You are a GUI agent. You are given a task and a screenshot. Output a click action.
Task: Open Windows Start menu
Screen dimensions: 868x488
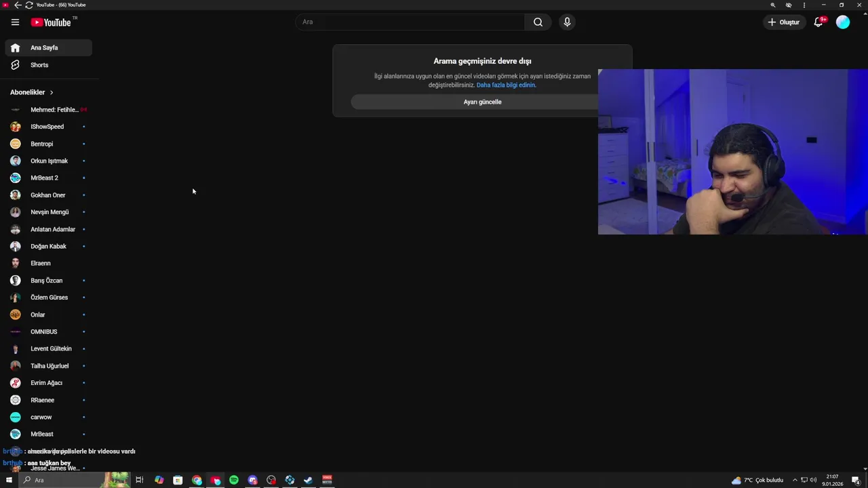9,480
